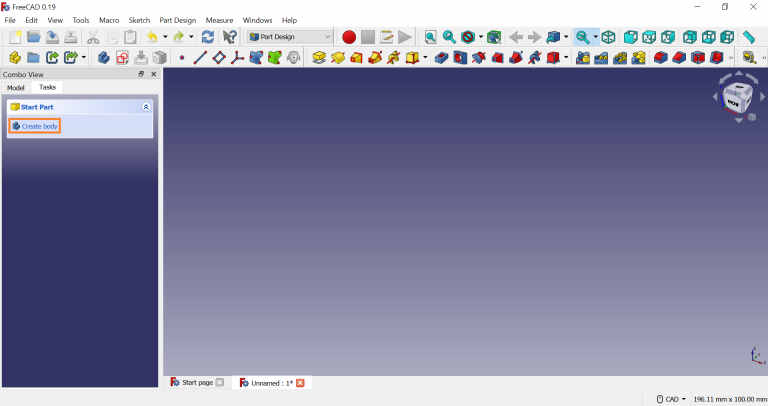This screenshot has height=406, width=768.
Task: Collapse the Start Part task section
Action: click(x=146, y=106)
